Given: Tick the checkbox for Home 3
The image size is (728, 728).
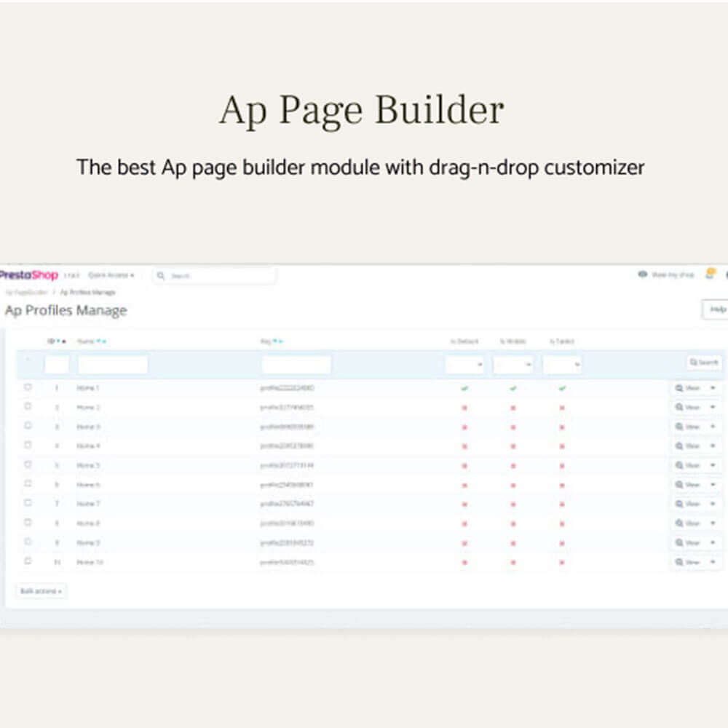Looking at the screenshot, I should tap(28, 425).
